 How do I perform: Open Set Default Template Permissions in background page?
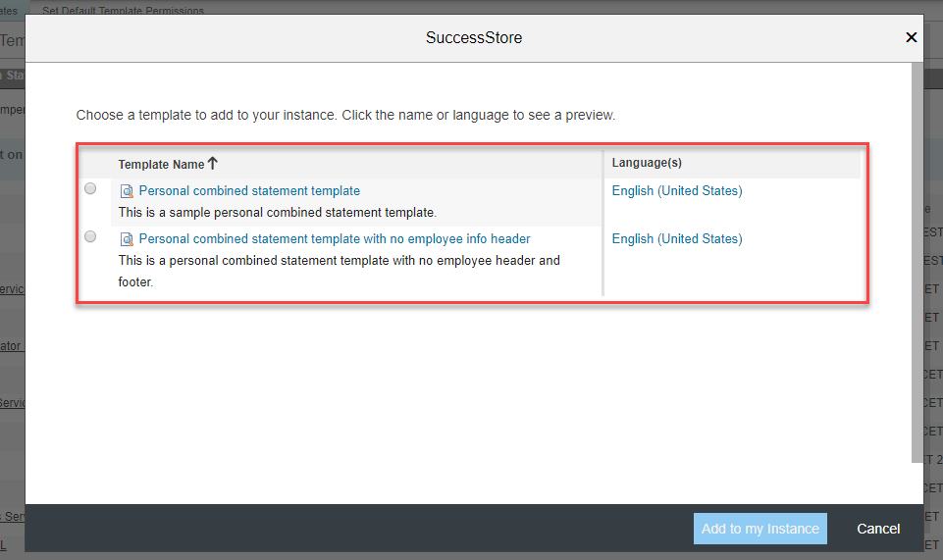(123, 10)
